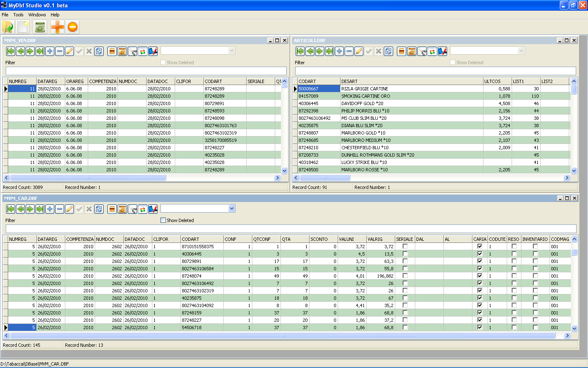
Task: Toggle RESO checkbox for CODART 87248227 in MVM_CAR
Action: pyautogui.click(x=514, y=320)
